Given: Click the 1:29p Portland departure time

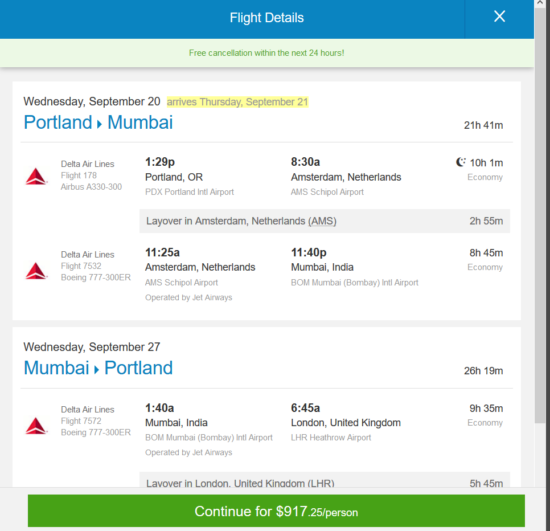Looking at the screenshot, I should coord(160,162).
